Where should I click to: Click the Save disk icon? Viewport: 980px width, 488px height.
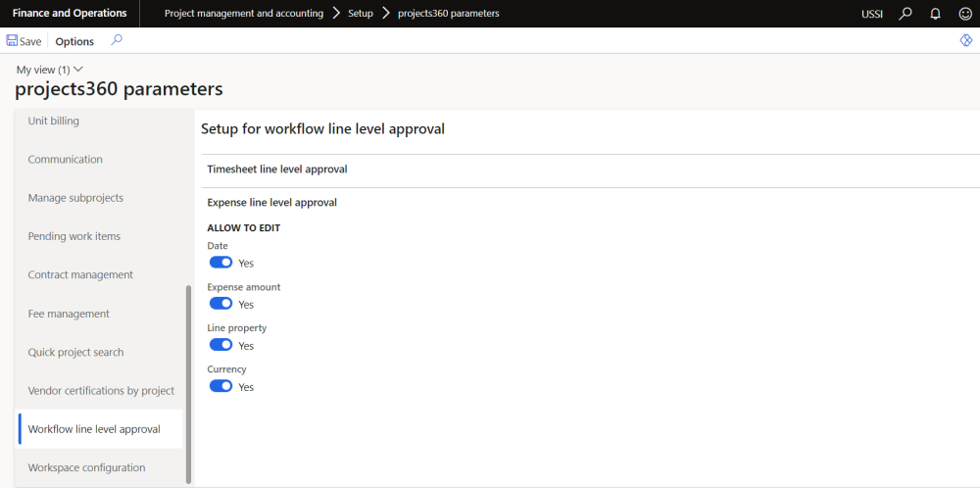pos(13,41)
